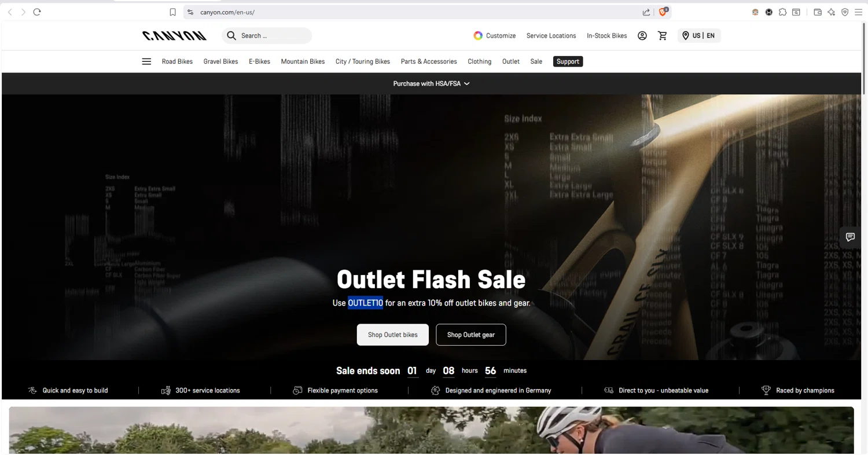Reload the page with the refresh icon
The image size is (868, 455).
(37, 12)
